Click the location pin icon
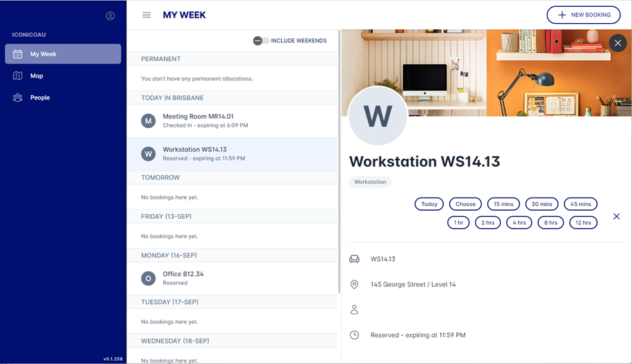The height and width of the screenshot is (364, 632). coord(354,284)
